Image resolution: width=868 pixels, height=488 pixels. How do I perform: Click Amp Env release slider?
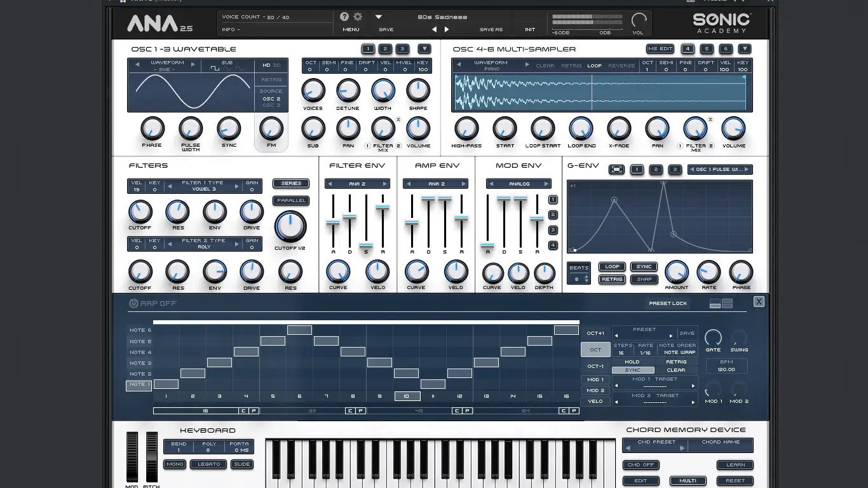pos(461,218)
